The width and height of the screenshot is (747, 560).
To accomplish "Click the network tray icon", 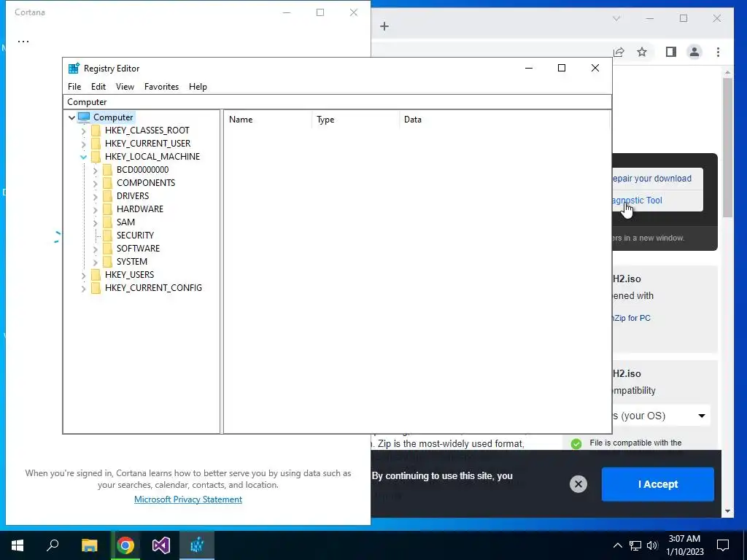I will pos(635,545).
